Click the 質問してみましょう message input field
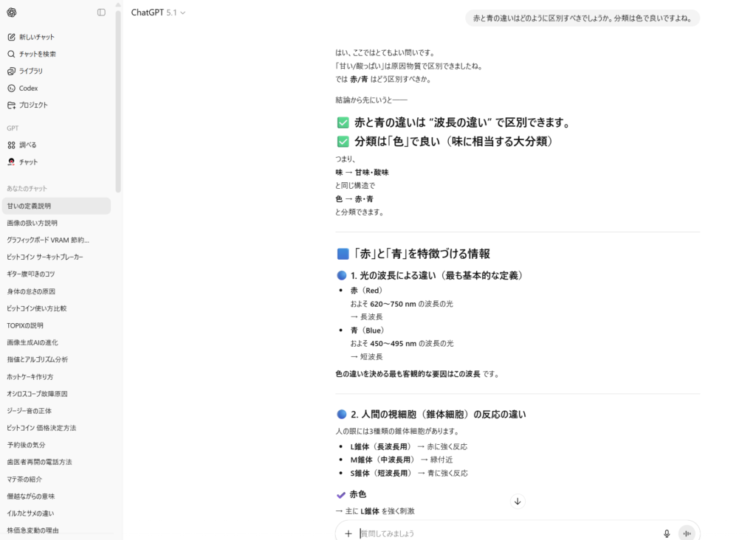The height and width of the screenshot is (540, 756). (x=502, y=533)
